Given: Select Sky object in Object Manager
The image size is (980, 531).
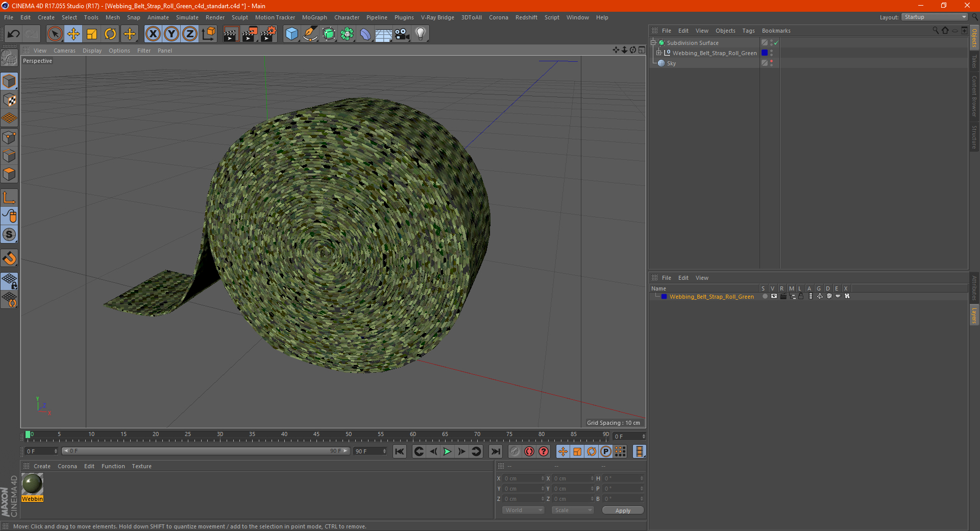Looking at the screenshot, I should coord(671,63).
